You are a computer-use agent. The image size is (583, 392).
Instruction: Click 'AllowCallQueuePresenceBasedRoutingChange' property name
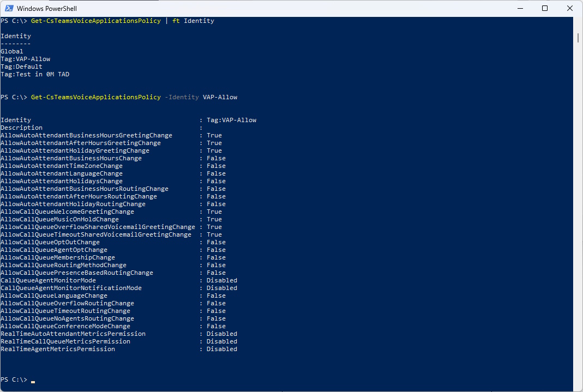pyautogui.click(x=77, y=273)
